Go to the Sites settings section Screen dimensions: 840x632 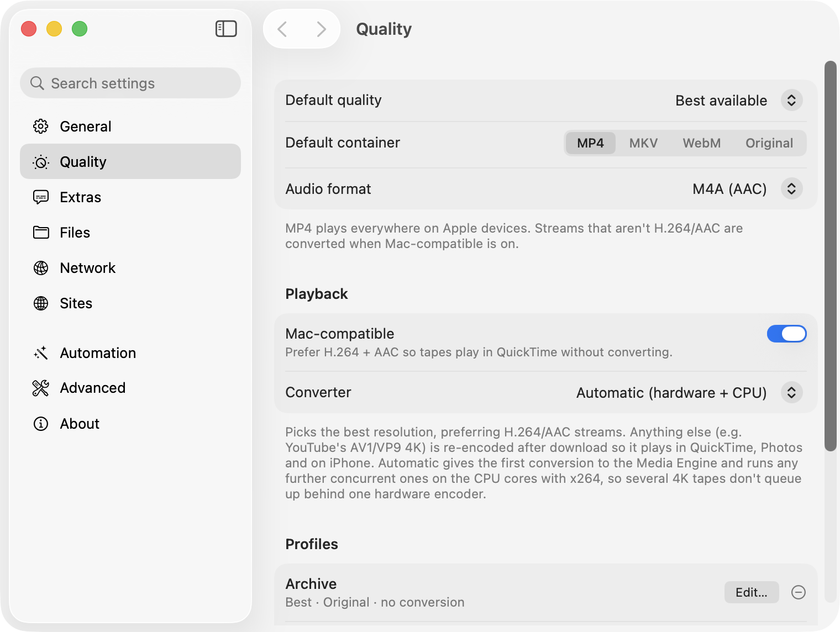pyautogui.click(x=130, y=303)
